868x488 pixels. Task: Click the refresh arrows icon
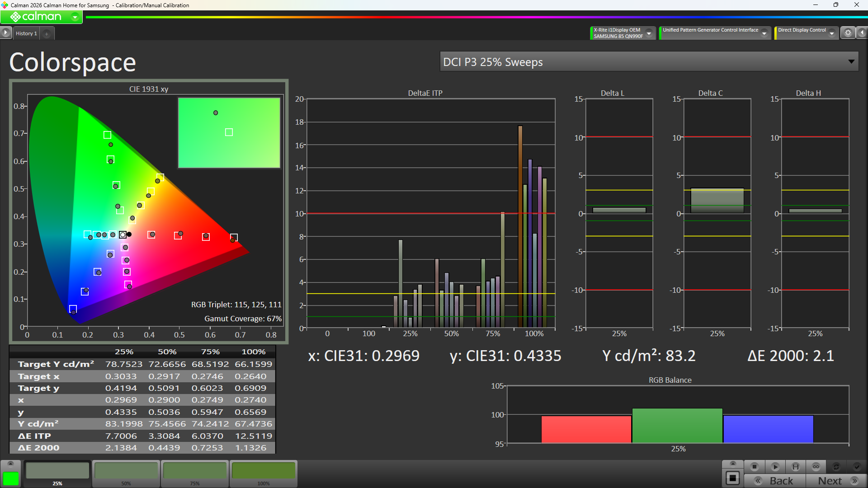point(836,467)
